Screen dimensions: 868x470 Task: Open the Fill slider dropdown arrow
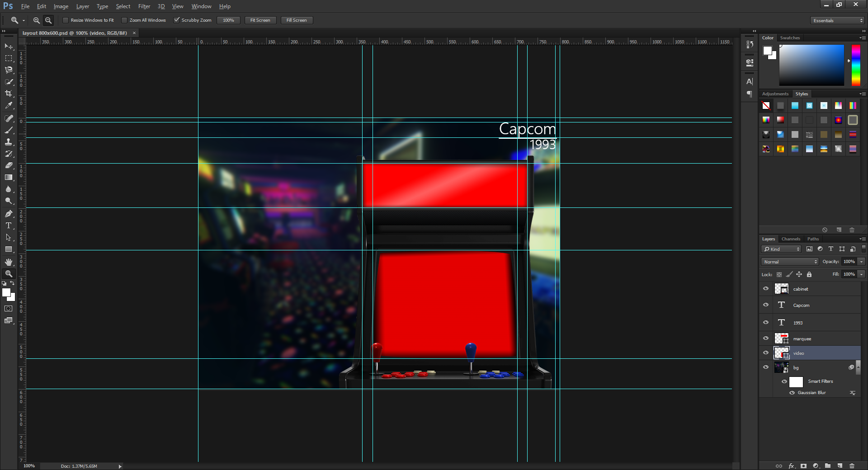click(x=861, y=274)
